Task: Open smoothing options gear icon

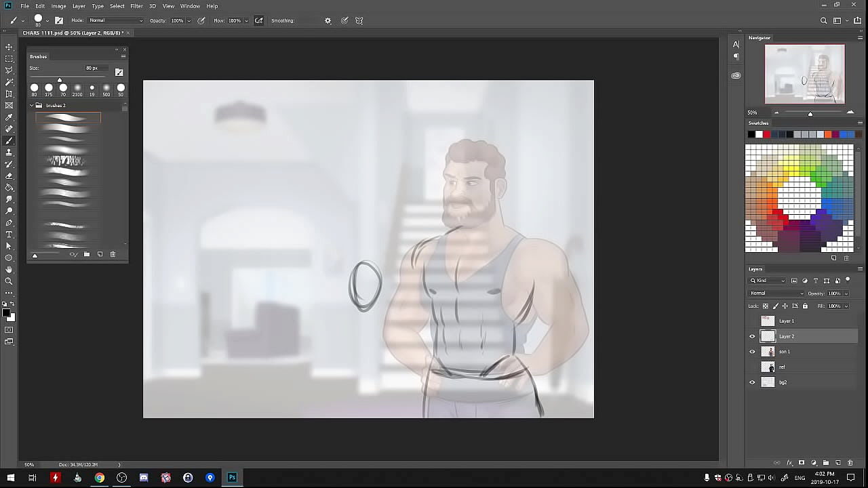Action: 328,20
